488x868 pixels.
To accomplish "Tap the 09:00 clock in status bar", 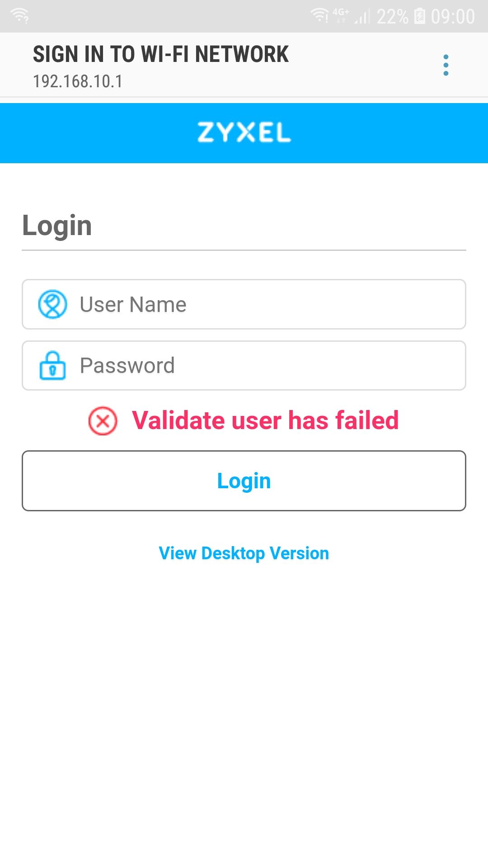I will click(x=453, y=17).
